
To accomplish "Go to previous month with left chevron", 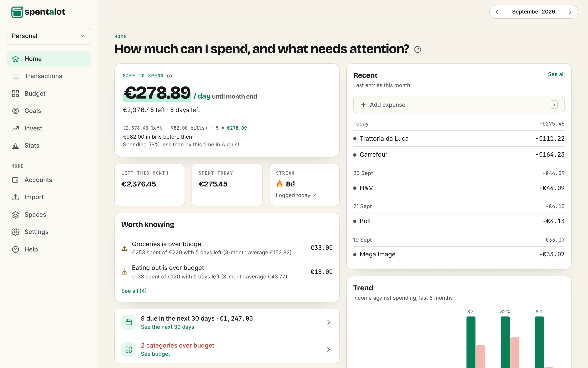I will coord(497,12).
